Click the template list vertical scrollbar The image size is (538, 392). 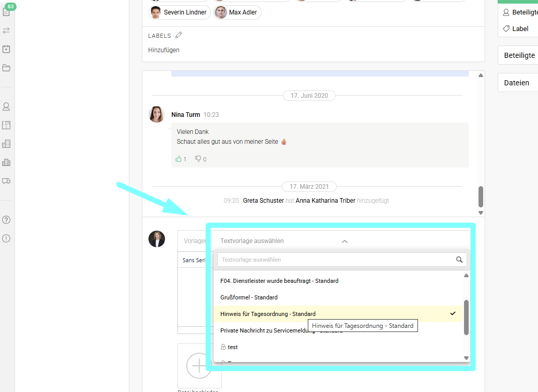pos(466,317)
